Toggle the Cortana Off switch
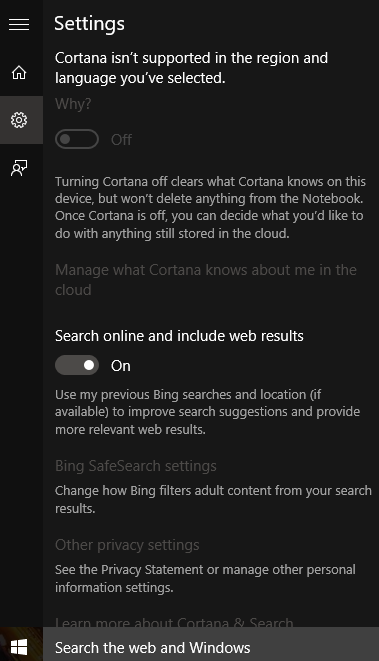Viewport: 379px width, 661px height. pos(77,139)
